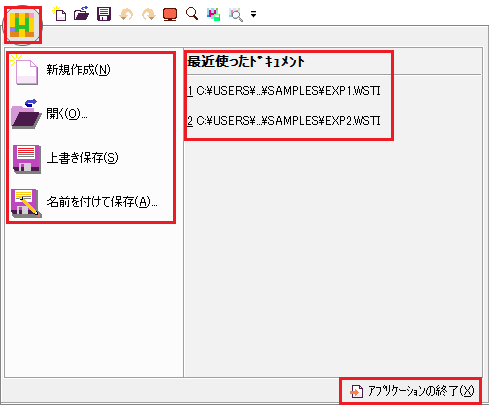
Task: Click the pink and green H toolbar icon
Action: pos(214,14)
